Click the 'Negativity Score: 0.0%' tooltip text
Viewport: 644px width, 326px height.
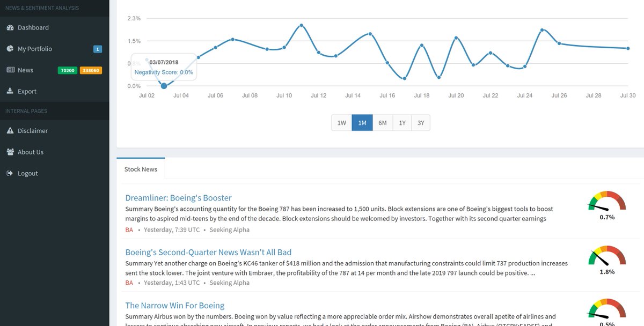(164, 72)
